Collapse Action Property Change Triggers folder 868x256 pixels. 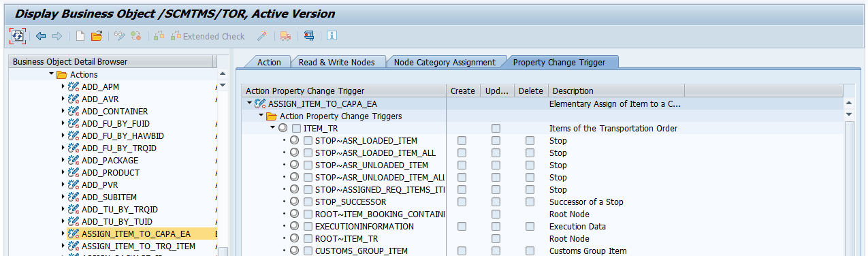(x=261, y=116)
